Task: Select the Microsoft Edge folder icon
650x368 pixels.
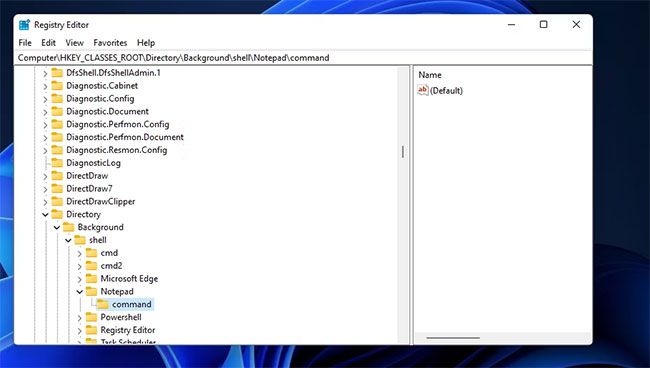Action: tap(91, 278)
